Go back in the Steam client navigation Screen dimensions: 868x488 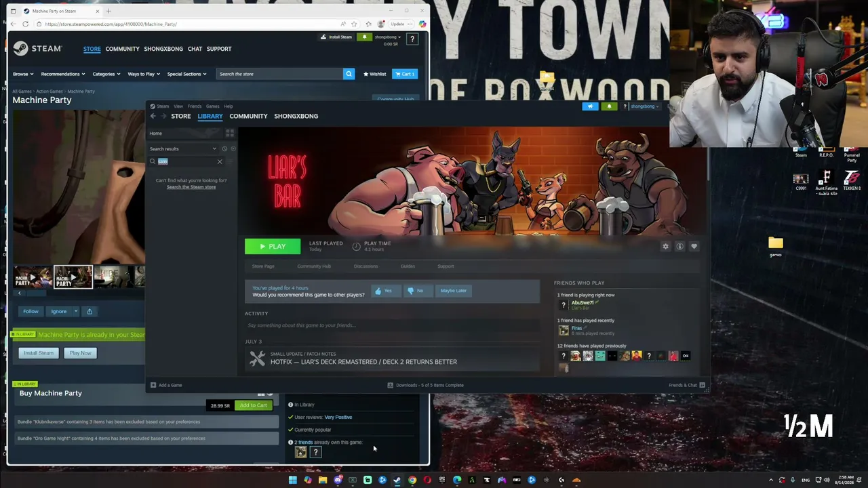tap(153, 116)
